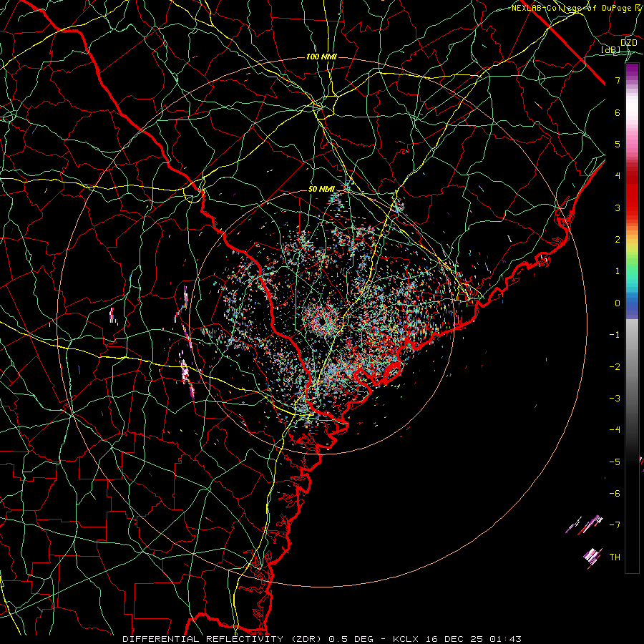The width and height of the screenshot is (644, 644).
Task: Click the "TH" label at scale bottom
Action: (615, 557)
